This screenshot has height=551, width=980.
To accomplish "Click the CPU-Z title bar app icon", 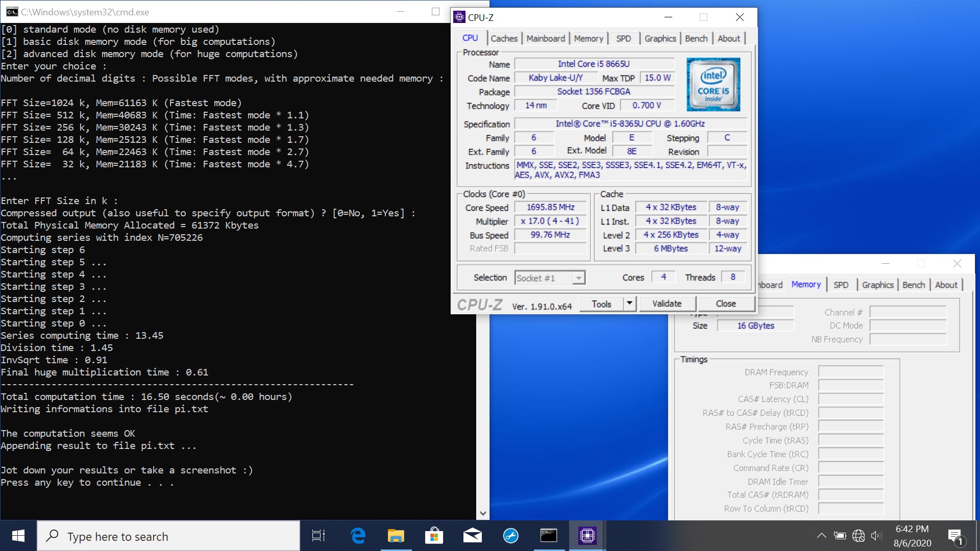I will coord(459,17).
